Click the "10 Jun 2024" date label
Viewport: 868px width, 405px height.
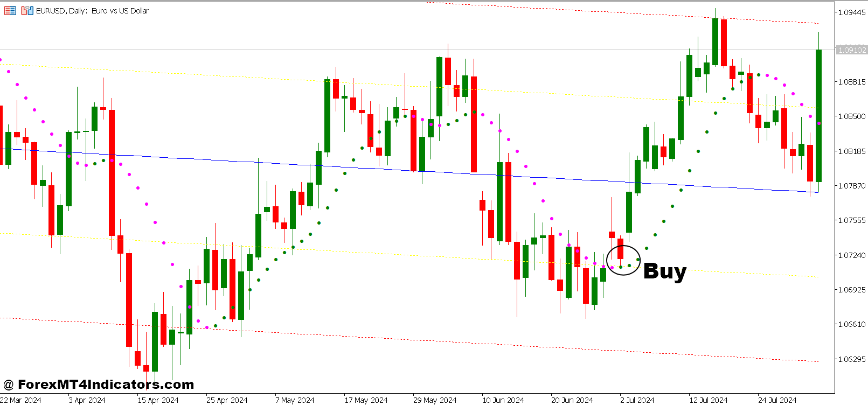[503, 400]
